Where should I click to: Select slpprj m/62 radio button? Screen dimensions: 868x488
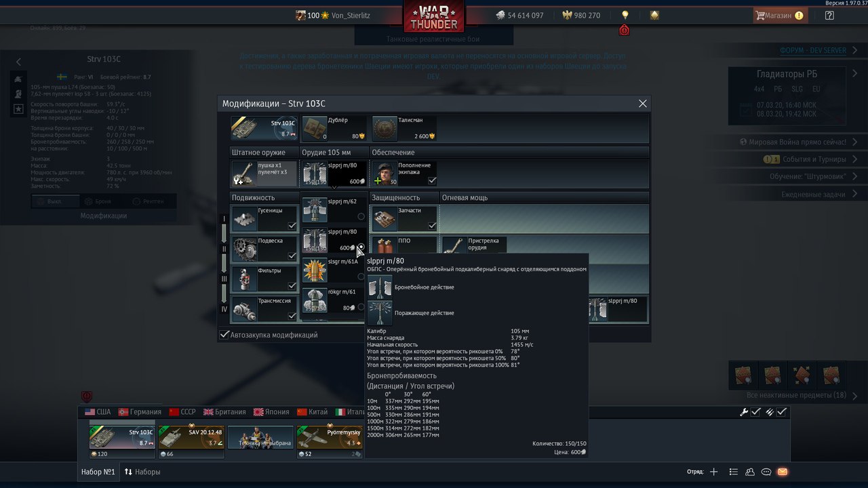pyautogui.click(x=361, y=217)
